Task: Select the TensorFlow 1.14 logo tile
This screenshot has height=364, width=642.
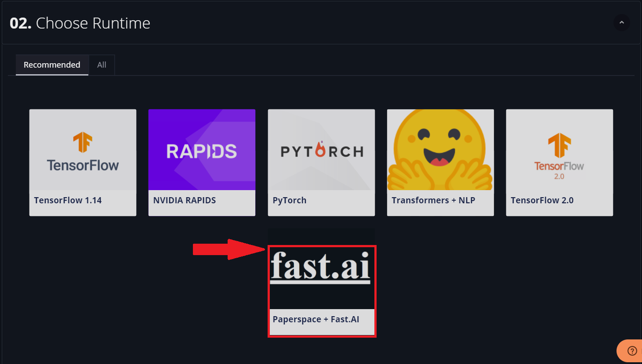Action: click(x=83, y=150)
